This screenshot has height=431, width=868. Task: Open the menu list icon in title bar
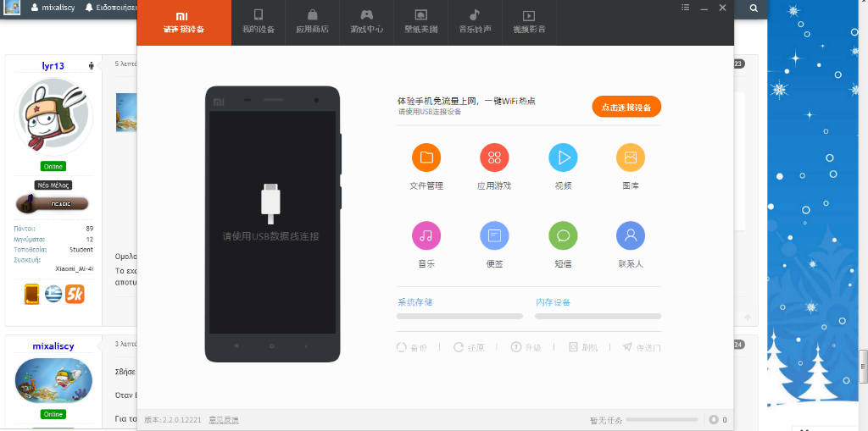click(x=685, y=8)
